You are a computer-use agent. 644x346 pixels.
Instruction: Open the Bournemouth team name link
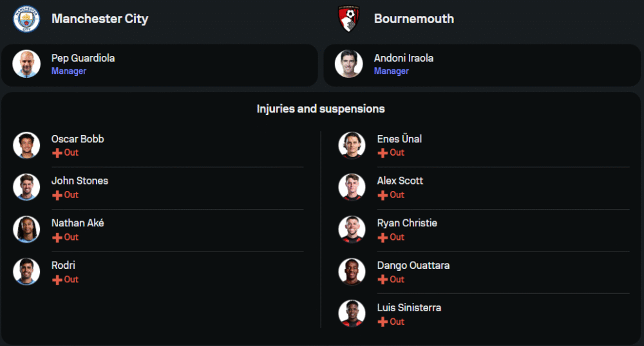(x=413, y=19)
